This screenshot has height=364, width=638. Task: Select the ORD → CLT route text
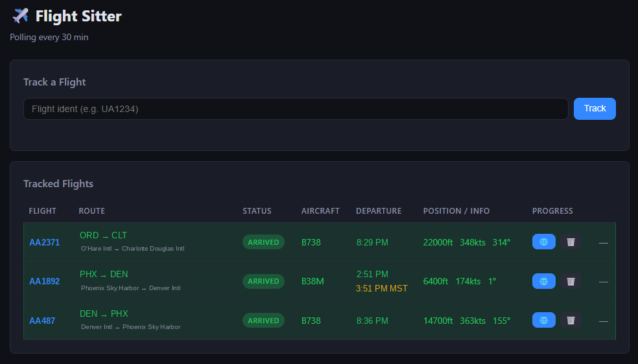point(103,236)
